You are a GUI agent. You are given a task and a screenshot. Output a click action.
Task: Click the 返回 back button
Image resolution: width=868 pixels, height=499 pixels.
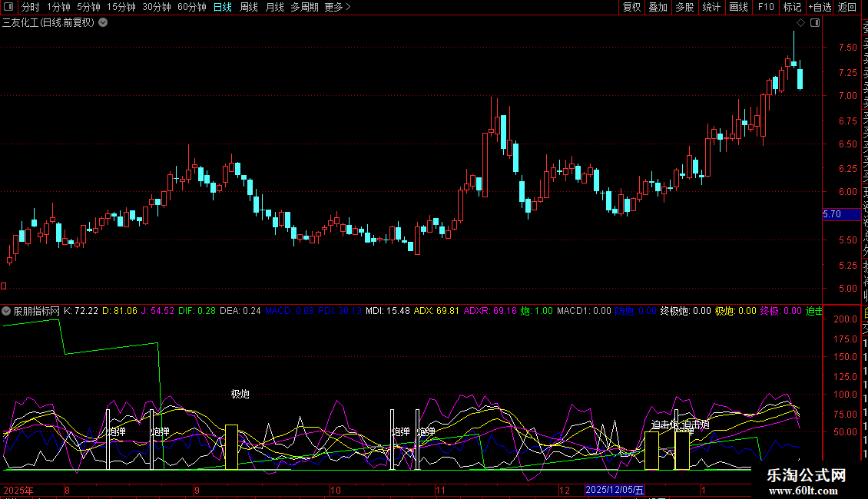coord(847,7)
